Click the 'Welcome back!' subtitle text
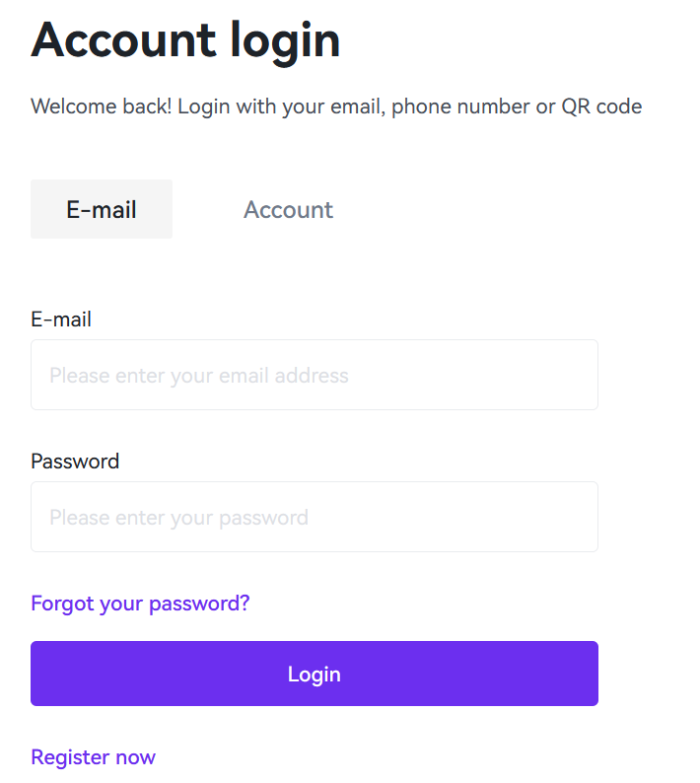700x783 pixels. 336,107
